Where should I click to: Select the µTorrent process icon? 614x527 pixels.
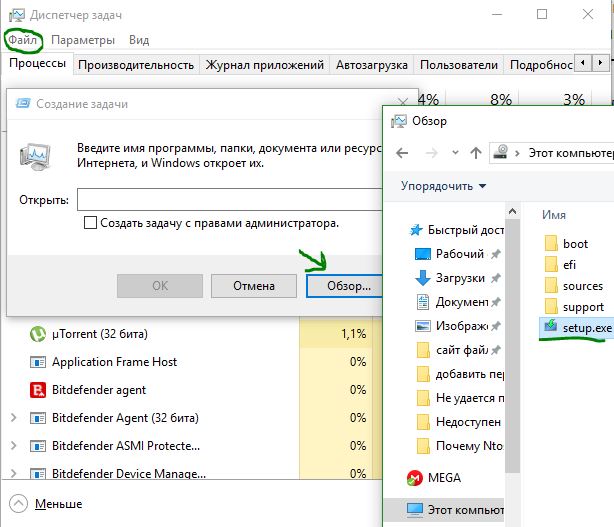coord(38,334)
